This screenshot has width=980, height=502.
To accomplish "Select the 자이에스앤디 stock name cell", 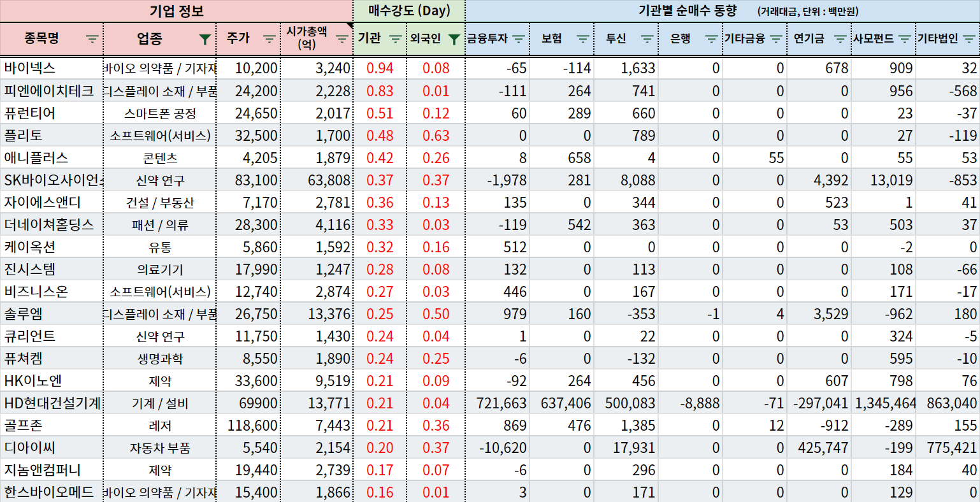I will click(x=51, y=202).
